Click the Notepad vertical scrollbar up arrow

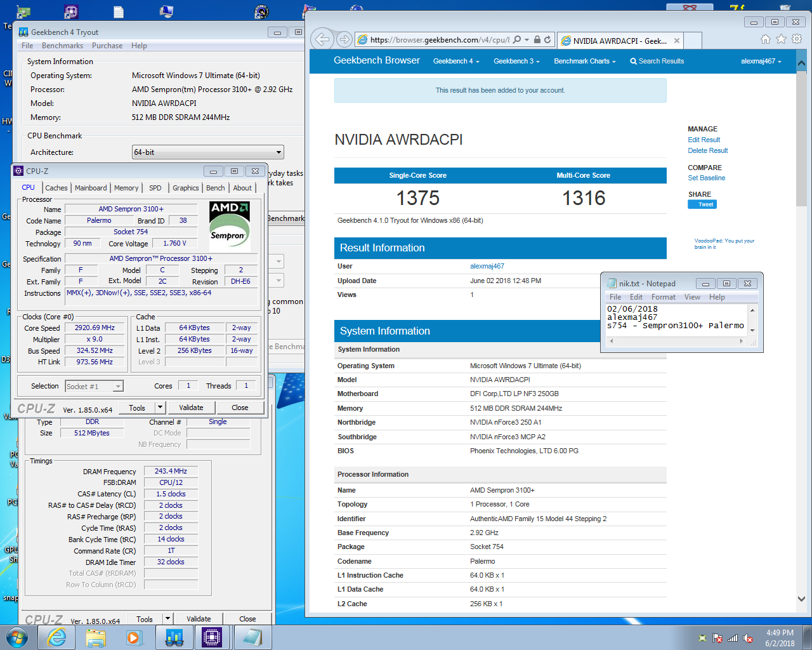coord(752,310)
